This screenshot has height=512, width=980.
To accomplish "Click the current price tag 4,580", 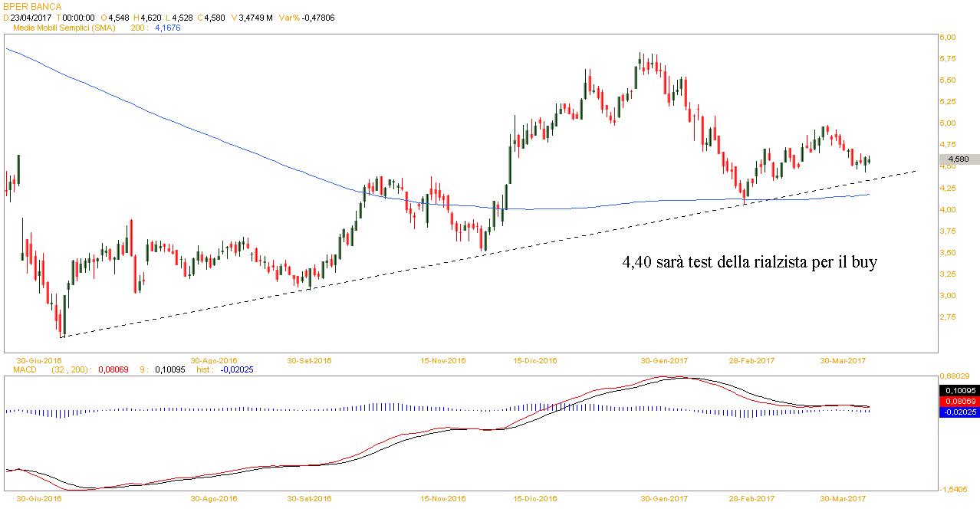I will (958, 159).
